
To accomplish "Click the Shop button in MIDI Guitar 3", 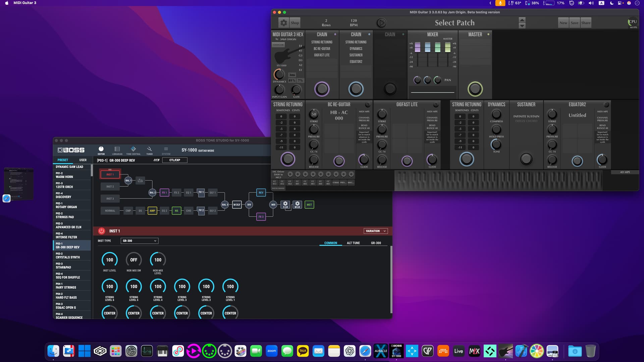I will point(295,23).
